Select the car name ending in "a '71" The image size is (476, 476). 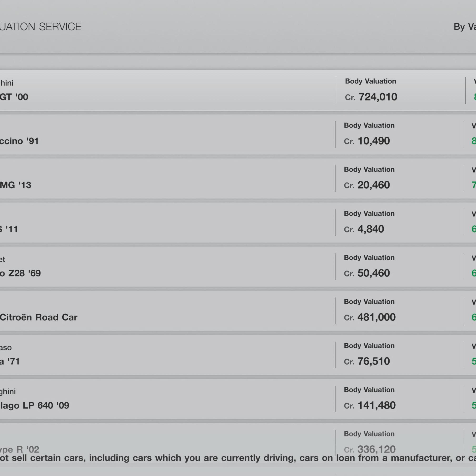(10, 362)
